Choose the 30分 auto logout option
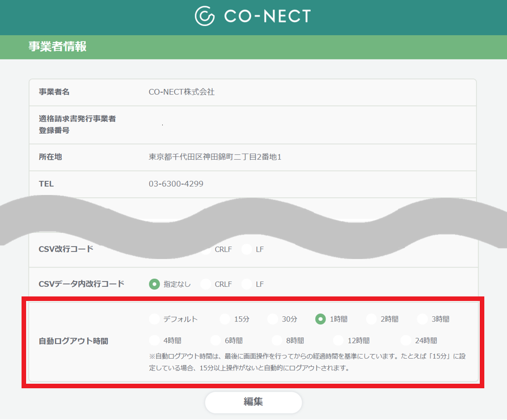507x420 pixels. [273, 319]
